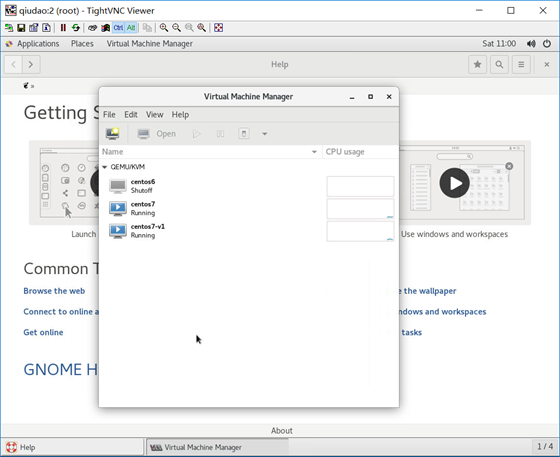
Task: Click the TightVNC auto zoom icon
Action: (x=202, y=28)
